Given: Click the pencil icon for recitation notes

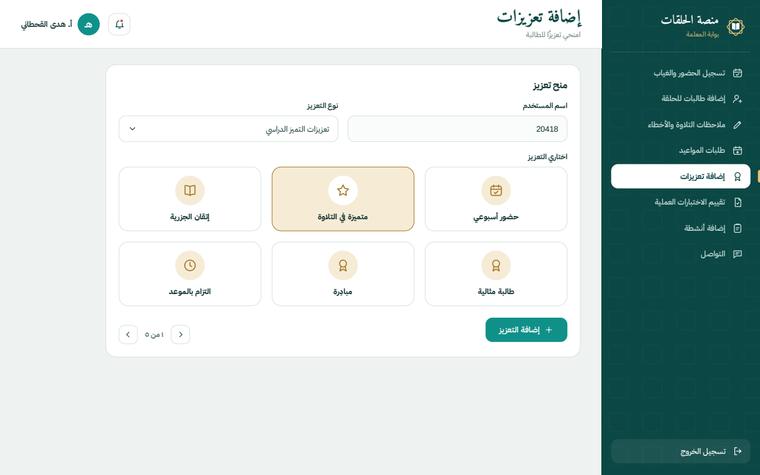Looking at the screenshot, I should point(737,125).
